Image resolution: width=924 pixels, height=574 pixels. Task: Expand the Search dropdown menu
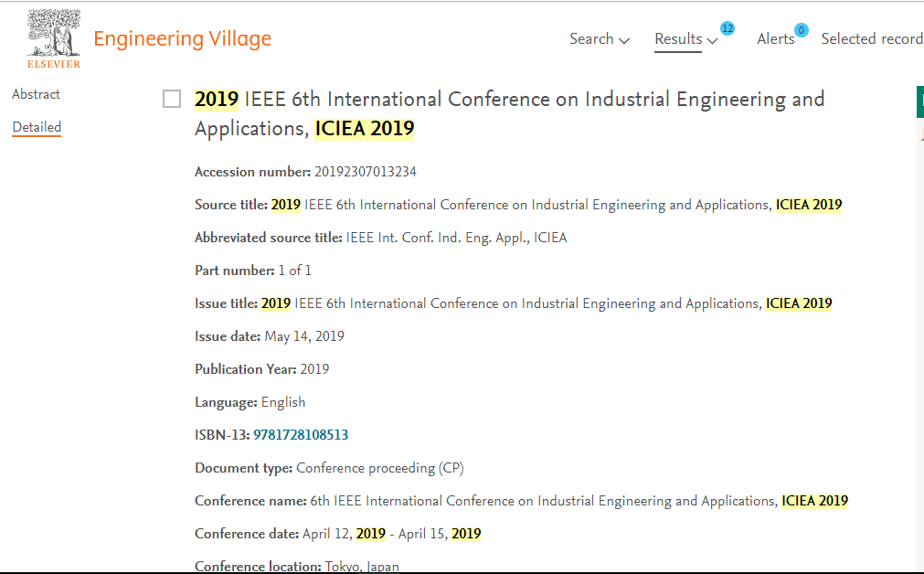click(600, 39)
